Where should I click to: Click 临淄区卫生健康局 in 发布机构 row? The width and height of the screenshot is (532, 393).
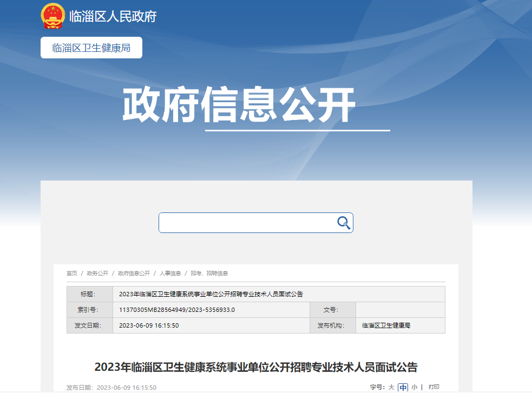(x=386, y=325)
